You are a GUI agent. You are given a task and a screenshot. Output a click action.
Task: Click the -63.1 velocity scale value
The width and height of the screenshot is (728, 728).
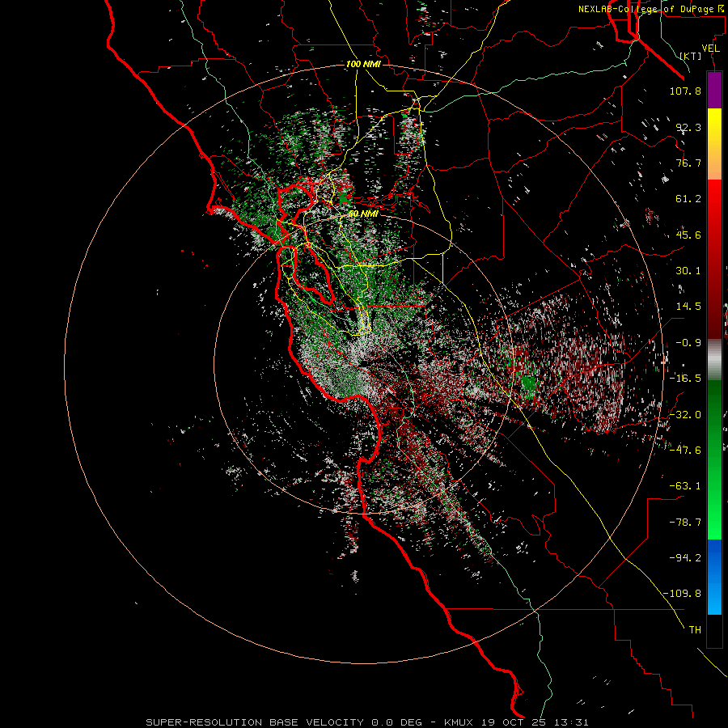pyautogui.click(x=685, y=486)
